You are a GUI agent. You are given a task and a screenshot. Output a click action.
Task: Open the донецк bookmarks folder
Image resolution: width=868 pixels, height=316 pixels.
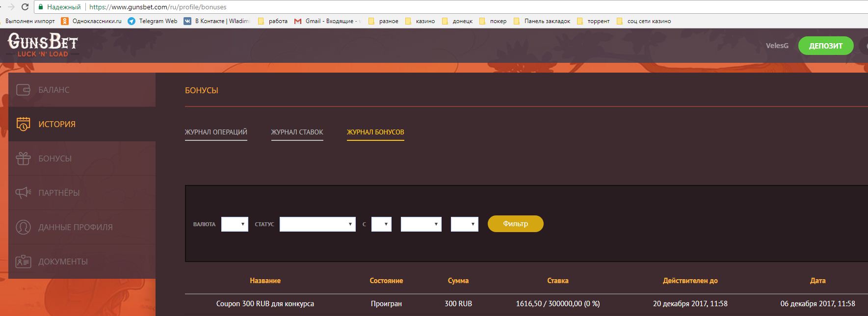457,21
